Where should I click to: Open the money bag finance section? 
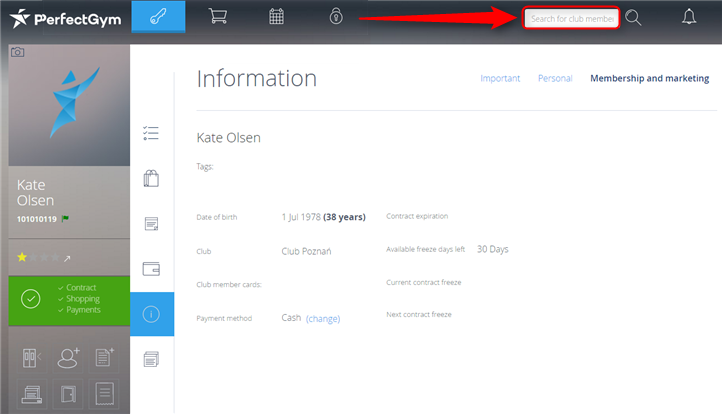tap(336, 16)
